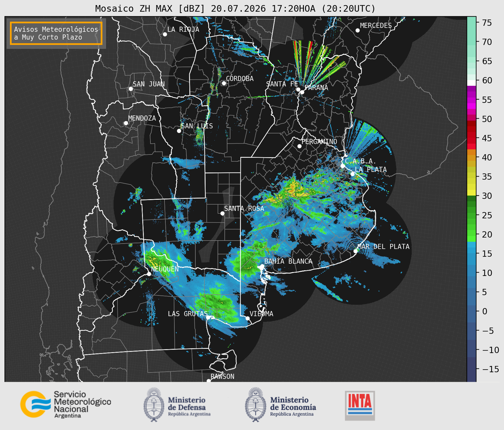Viewport: 504px width, 430px height.
Task: Click the San Juan city marker
Action: 131,89
